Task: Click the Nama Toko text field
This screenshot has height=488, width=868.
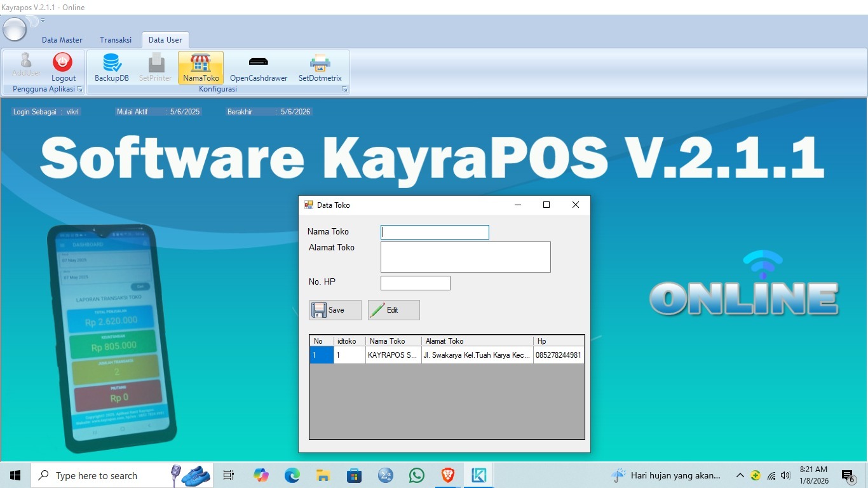Action: pos(435,233)
